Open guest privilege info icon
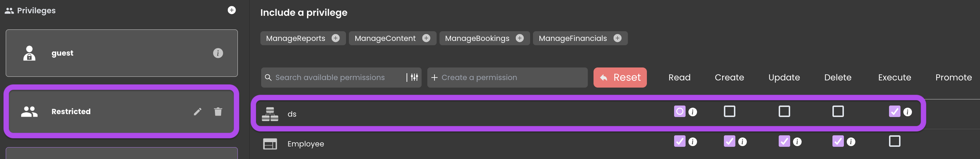This screenshot has width=980, height=159. coord(218,53)
